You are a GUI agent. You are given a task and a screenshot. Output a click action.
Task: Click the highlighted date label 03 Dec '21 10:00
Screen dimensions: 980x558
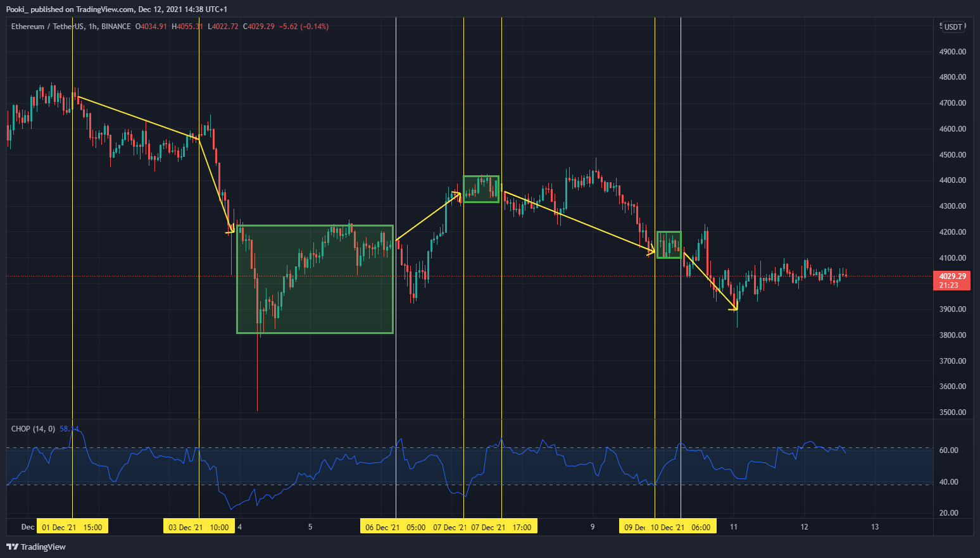pos(199,526)
